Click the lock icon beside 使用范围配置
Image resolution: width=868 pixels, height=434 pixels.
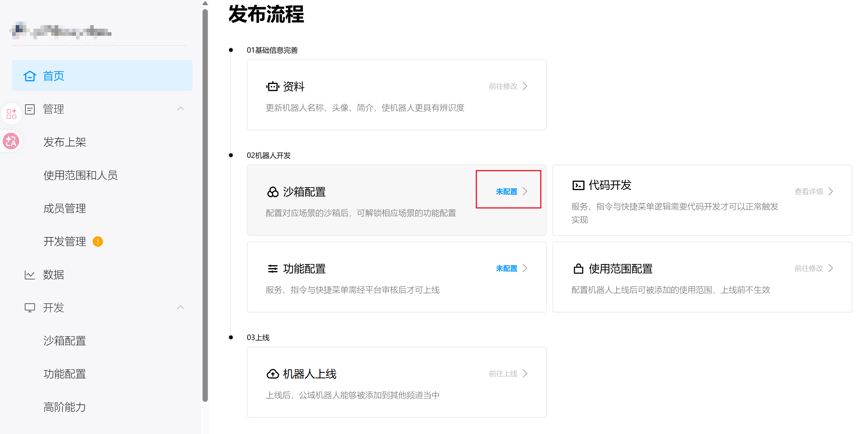coord(578,269)
